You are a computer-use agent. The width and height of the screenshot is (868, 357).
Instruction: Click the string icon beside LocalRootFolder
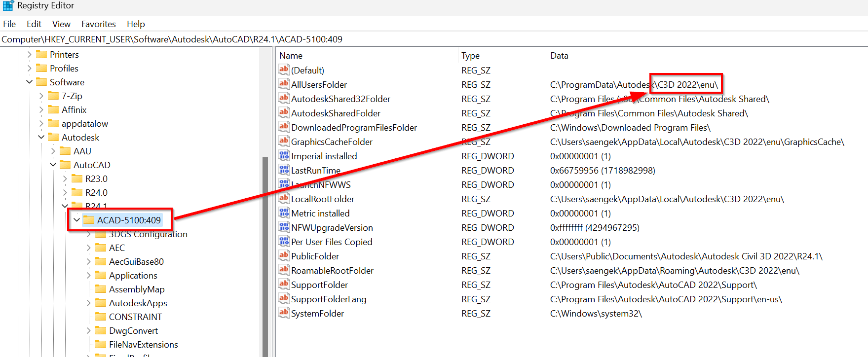pos(284,198)
